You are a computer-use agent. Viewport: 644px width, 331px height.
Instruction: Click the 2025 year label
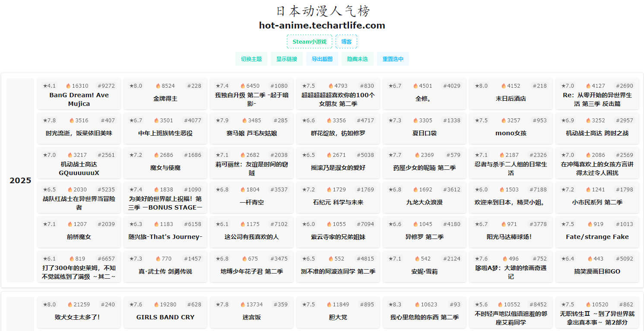20,181
